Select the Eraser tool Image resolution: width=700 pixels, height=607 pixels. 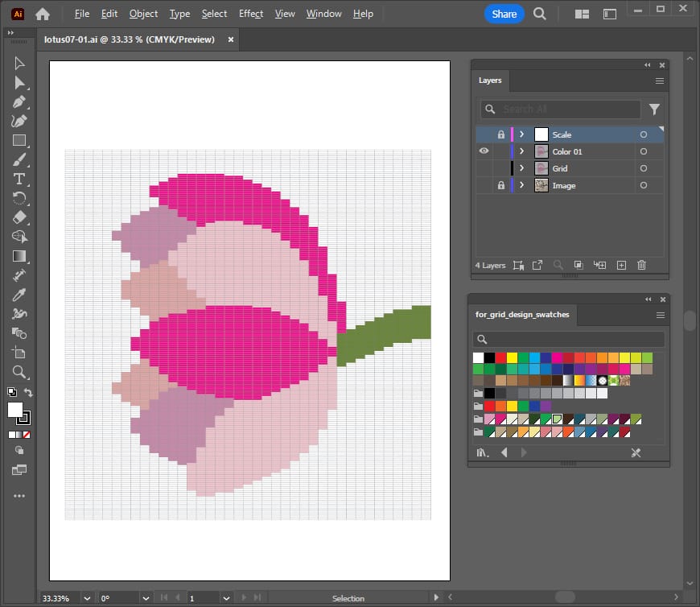19,217
